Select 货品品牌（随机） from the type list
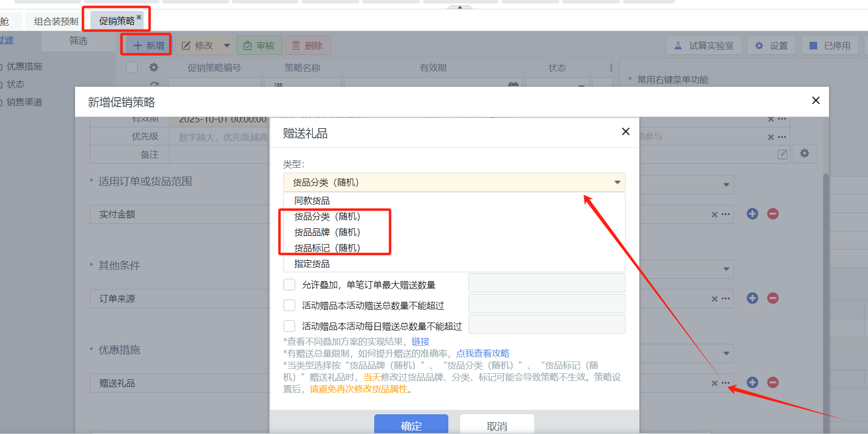 [x=327, y=232]
